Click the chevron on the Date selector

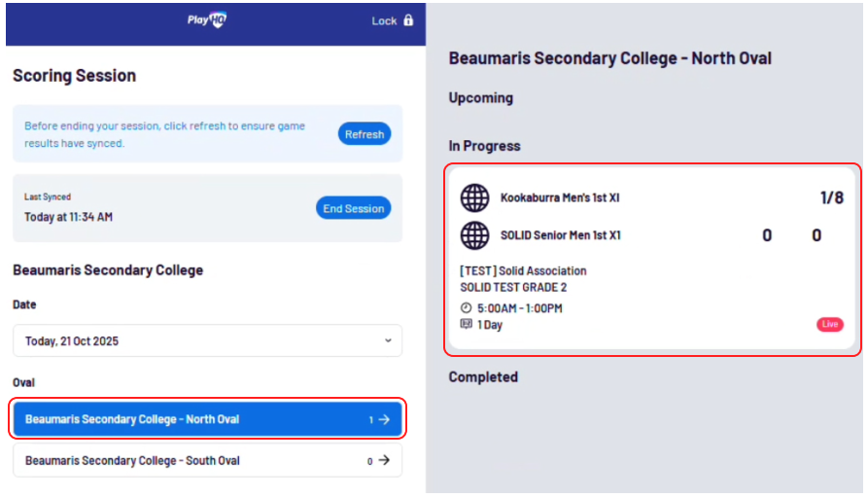(x=388, y=341)
